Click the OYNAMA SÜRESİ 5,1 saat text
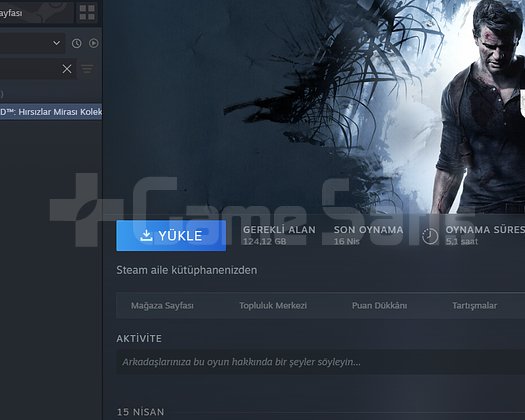 click(x=485, y=235)
